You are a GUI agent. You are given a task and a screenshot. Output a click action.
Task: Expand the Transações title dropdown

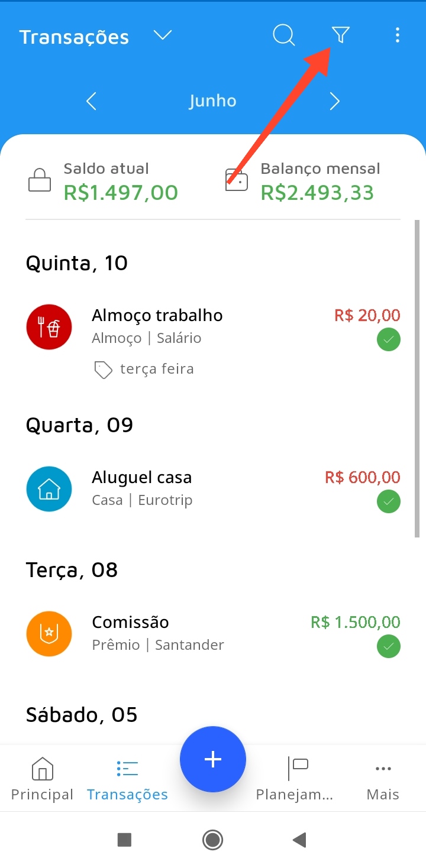tap(162, 35)
